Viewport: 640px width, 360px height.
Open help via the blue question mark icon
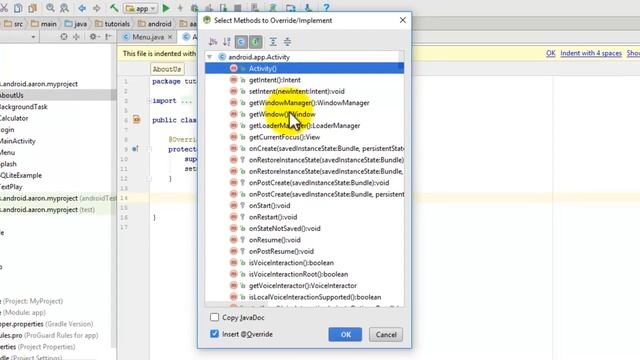point(326,7)
